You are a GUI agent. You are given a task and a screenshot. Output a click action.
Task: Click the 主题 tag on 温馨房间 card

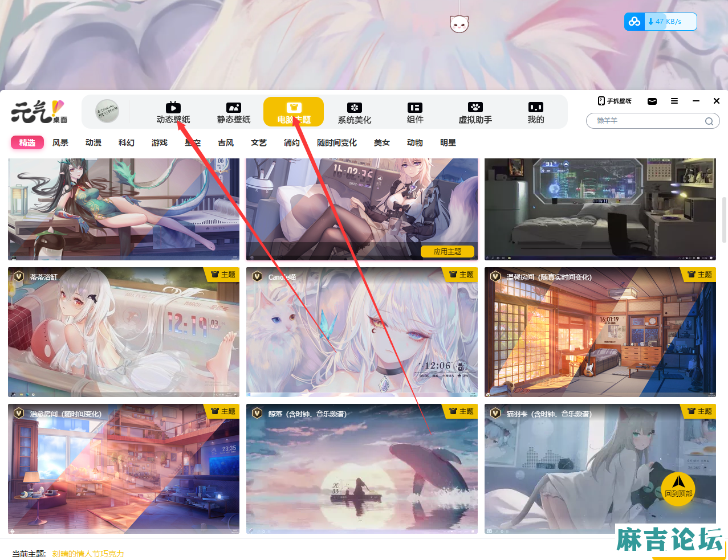point(699,275)
